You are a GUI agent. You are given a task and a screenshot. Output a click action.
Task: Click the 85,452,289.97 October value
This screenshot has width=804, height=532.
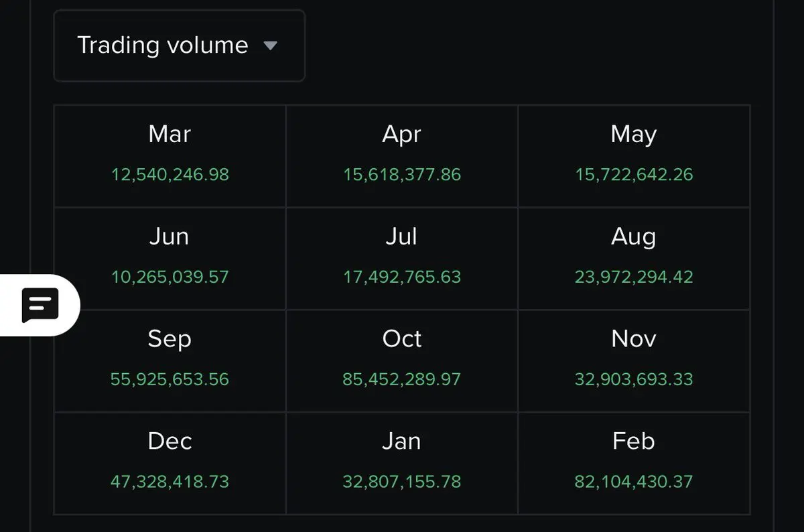click(402, 379)
